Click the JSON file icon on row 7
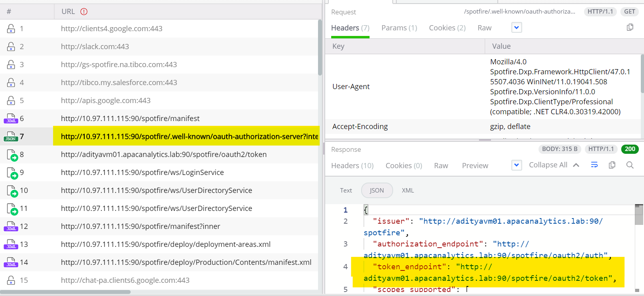 pyautogui.click(x=11, y=137)
